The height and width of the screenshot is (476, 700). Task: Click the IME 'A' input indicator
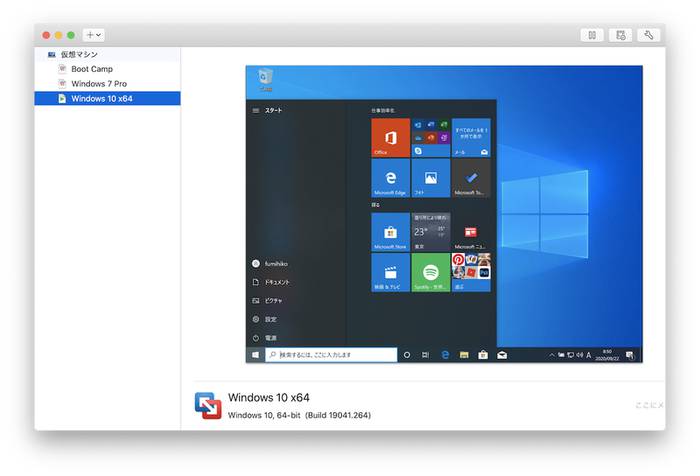point(588,355)
